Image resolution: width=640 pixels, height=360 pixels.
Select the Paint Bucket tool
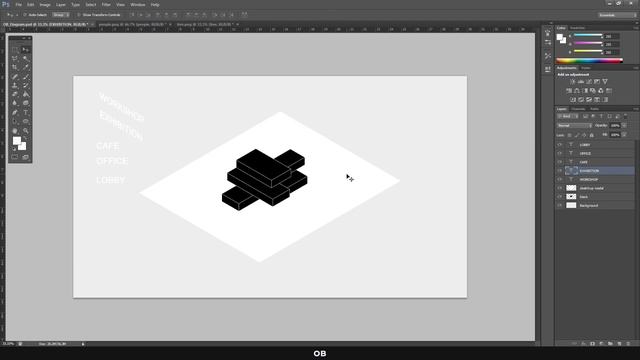pyautogui.click(x=26, y=94)
